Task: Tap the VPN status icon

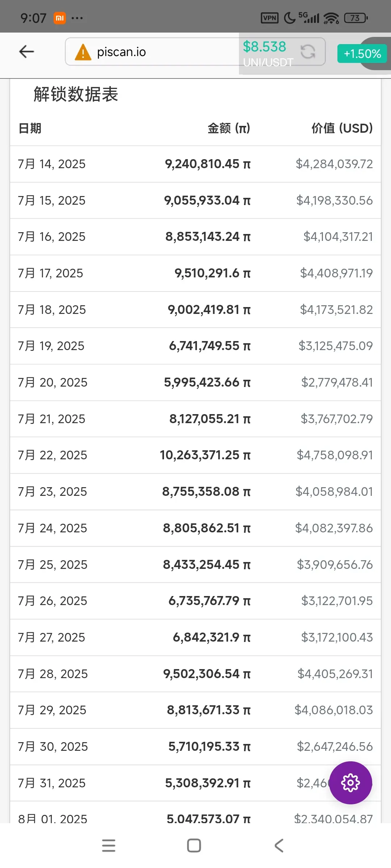Action: (270, 18)
